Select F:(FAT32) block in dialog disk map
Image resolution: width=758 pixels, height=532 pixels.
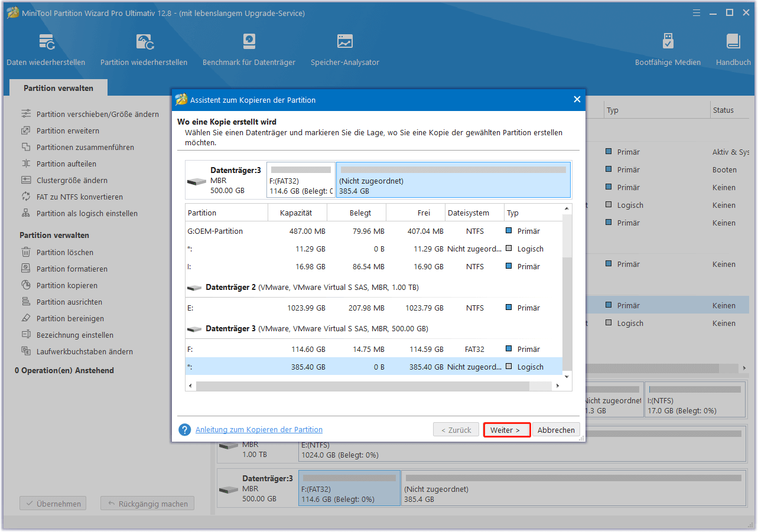tap(301, 179)
